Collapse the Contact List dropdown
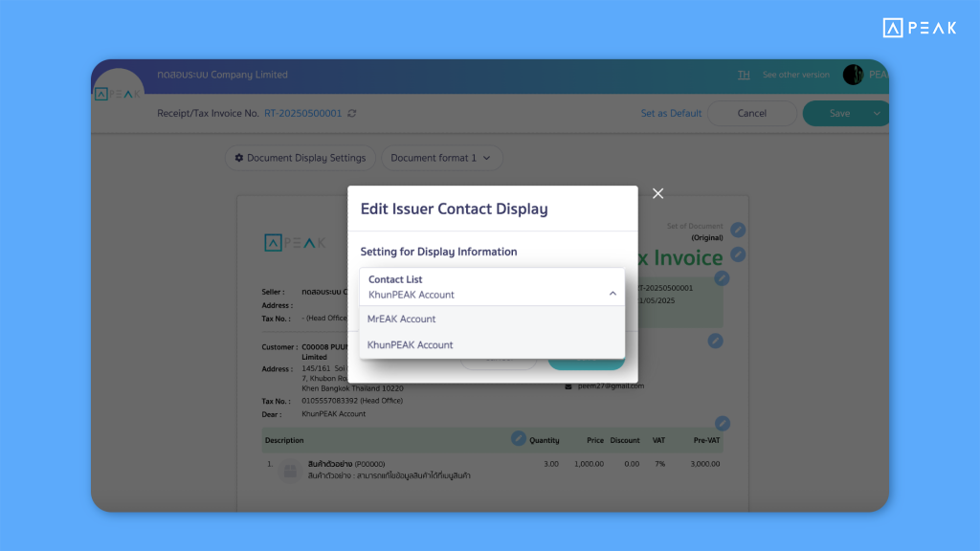The width and height of the screenshot is (980, 551). pyautogui.click(x=612, y=294)
